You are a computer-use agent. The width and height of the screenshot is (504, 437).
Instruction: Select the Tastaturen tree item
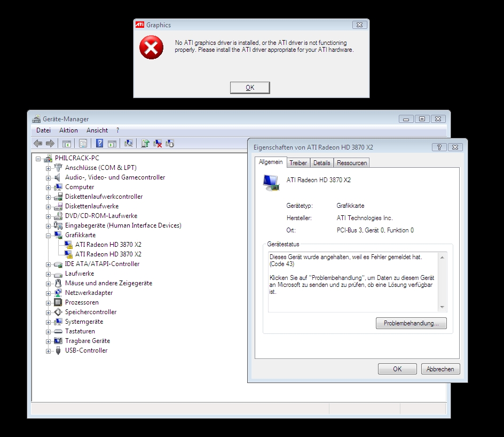coord(80,331)
